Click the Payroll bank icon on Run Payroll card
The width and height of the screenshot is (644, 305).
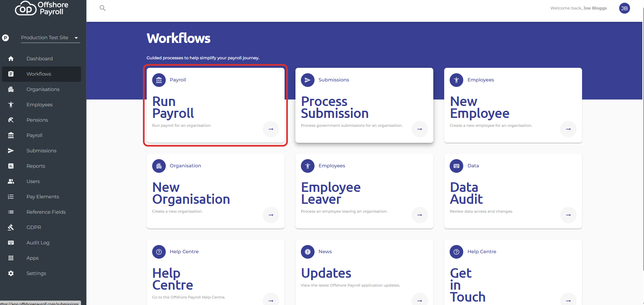click(x=159, y=80)
